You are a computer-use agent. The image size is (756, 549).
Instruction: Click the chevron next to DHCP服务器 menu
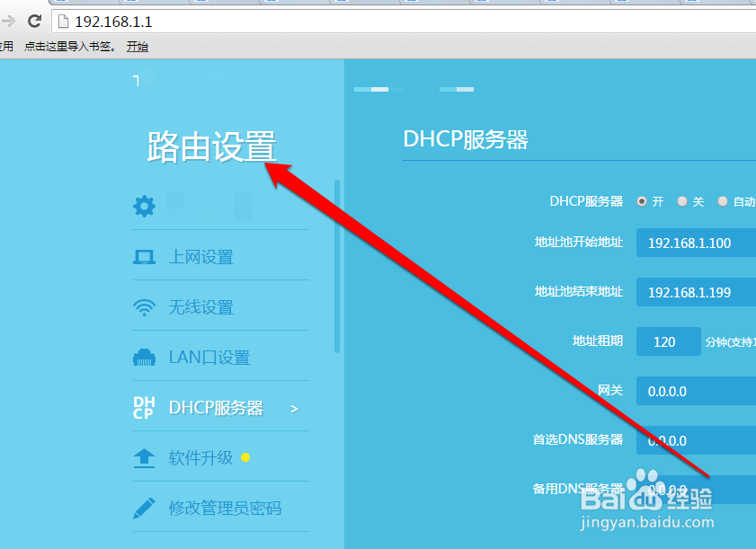(x=295, y=409)
